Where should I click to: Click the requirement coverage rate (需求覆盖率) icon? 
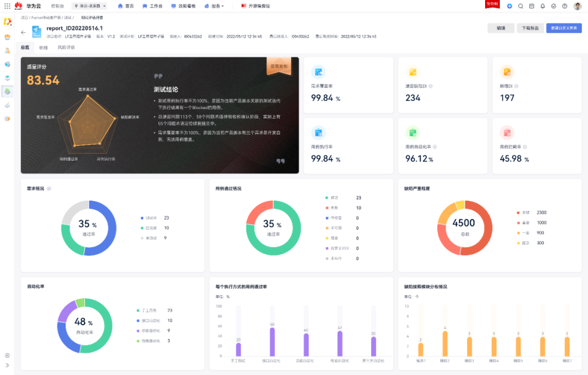pyautogui.click(x=318, y=71)
